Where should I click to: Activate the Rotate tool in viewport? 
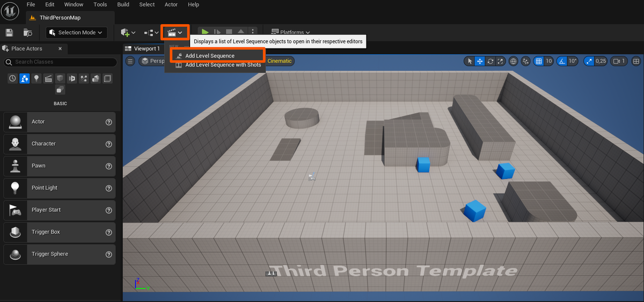coord(490,61)
